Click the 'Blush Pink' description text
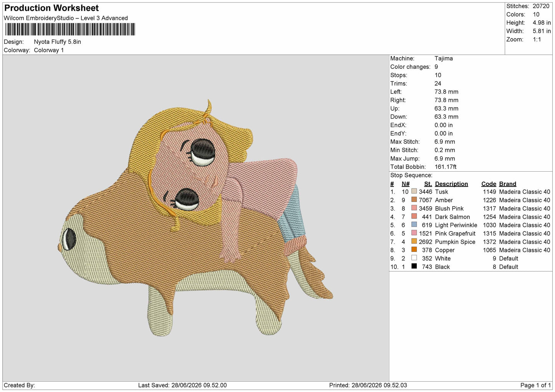Image resolution: width=555 pixels, height=392 pixels. [449, 208]
